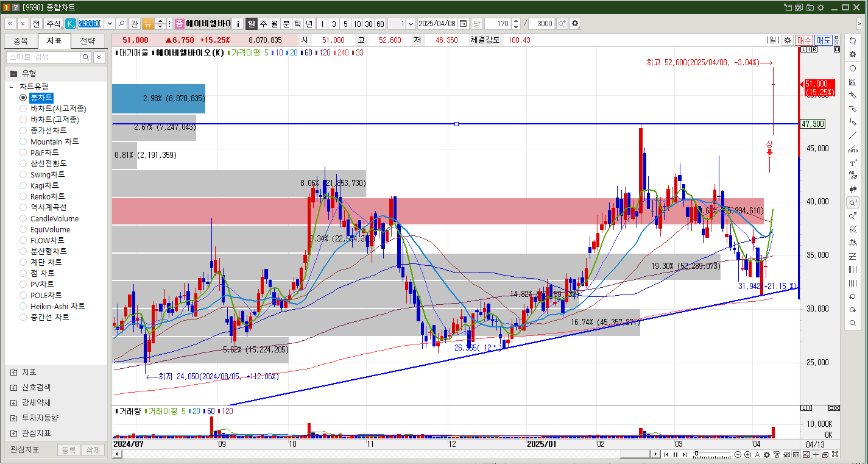The image size is (868, 464).
Task: Click the AUTO trendline tool
Action: click(x=853, y=149)
